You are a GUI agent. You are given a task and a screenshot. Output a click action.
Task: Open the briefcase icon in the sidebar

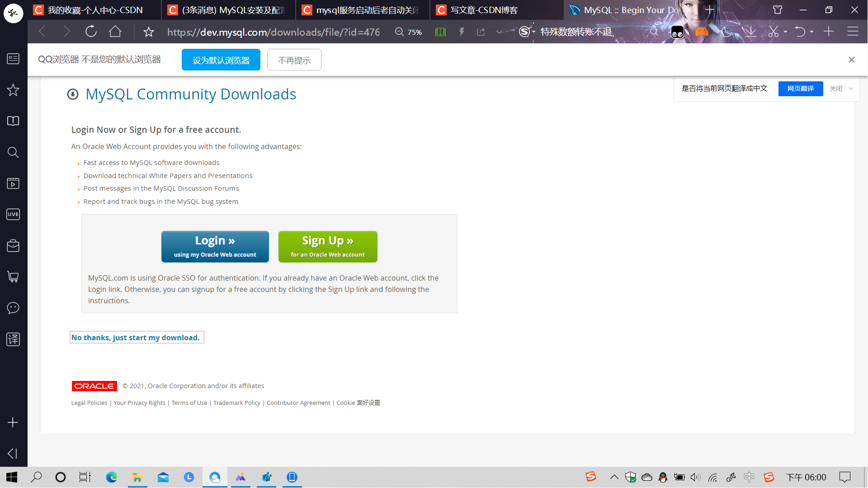pos(13,246)
